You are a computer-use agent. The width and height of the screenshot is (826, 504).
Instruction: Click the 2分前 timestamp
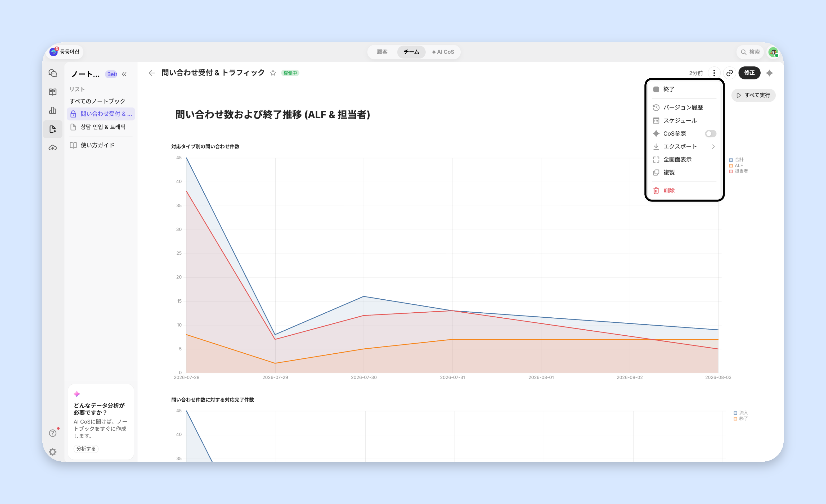[695, 73]
